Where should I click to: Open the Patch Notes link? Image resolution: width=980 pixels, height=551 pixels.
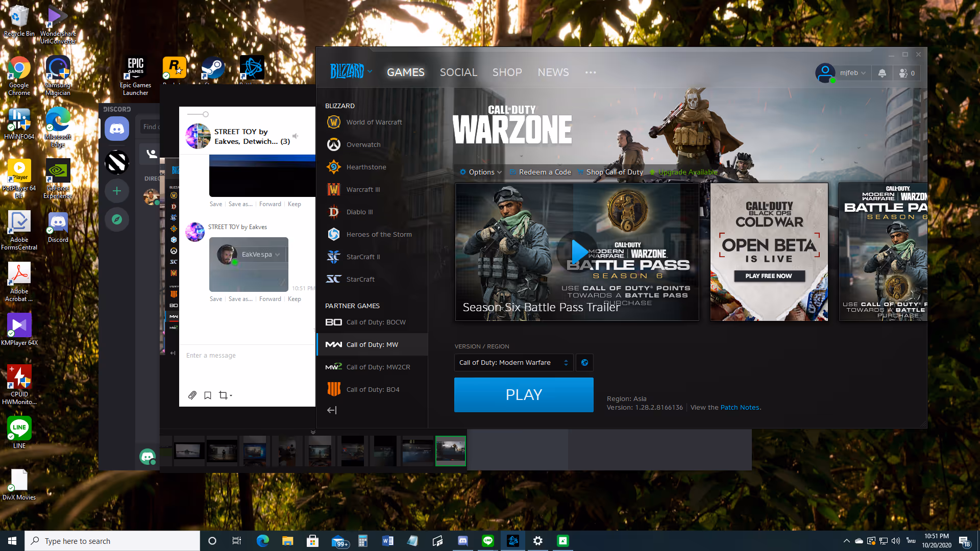point(740,407)
